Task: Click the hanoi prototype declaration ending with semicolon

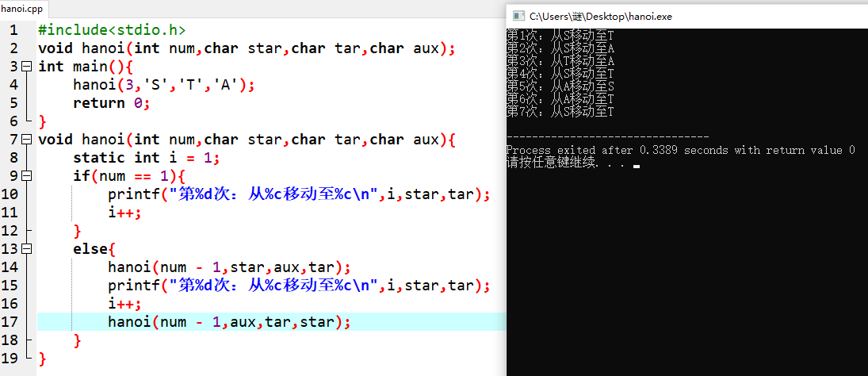Action: tap(247, 48)
